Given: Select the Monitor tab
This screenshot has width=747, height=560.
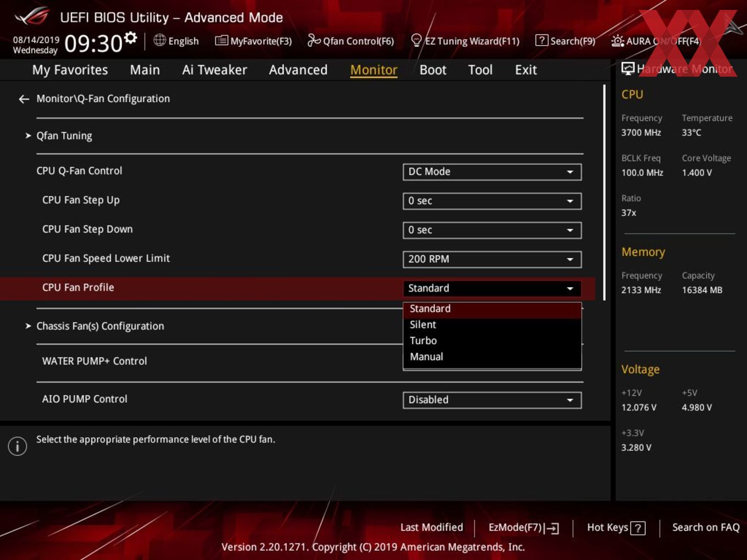Looking at the screenshot, I should point(374,70).
